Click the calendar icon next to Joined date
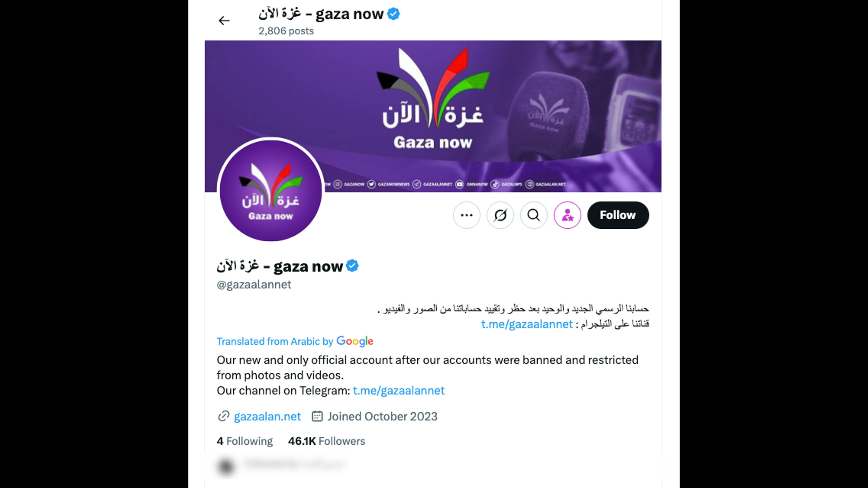Image resolution: width=868 pixels, height=488 pixels. click(x=317, y=416)
